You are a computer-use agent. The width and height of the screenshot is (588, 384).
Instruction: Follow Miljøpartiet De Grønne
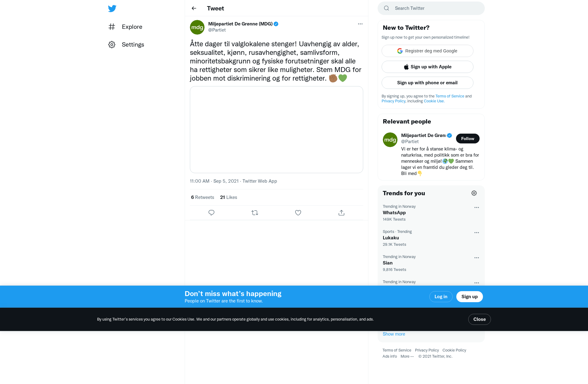click(x=468, y=139)
